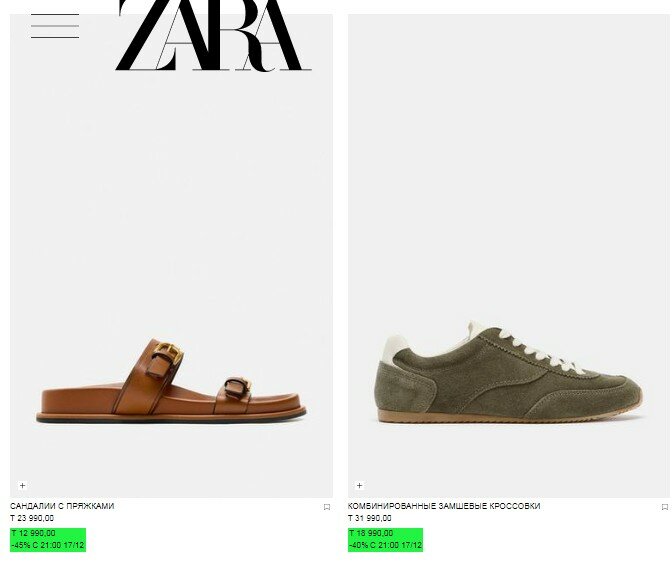Click the -40% discount label
The image size is (672, 575).
click(x=385, y=545)
